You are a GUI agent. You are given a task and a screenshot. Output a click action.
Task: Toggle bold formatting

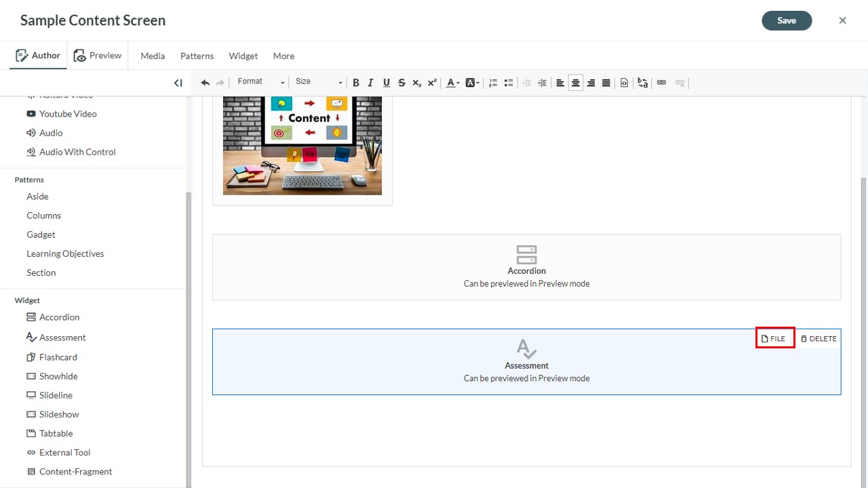point(355,83)
